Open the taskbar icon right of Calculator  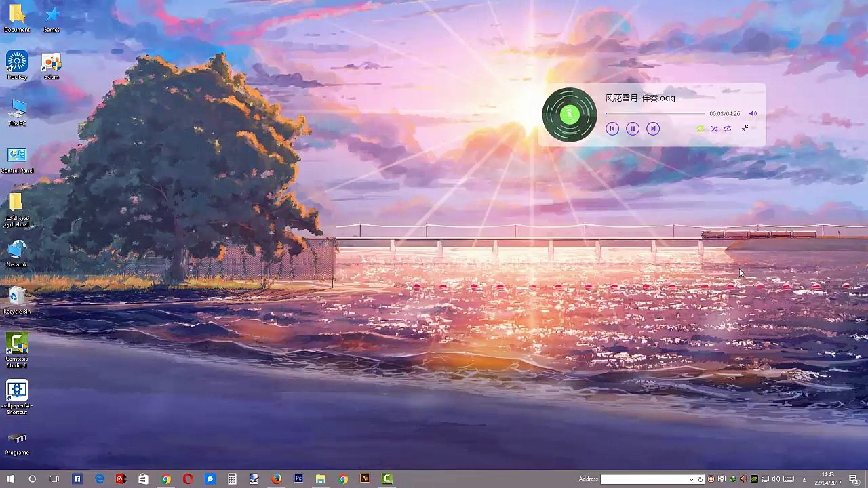pos(254,479)
